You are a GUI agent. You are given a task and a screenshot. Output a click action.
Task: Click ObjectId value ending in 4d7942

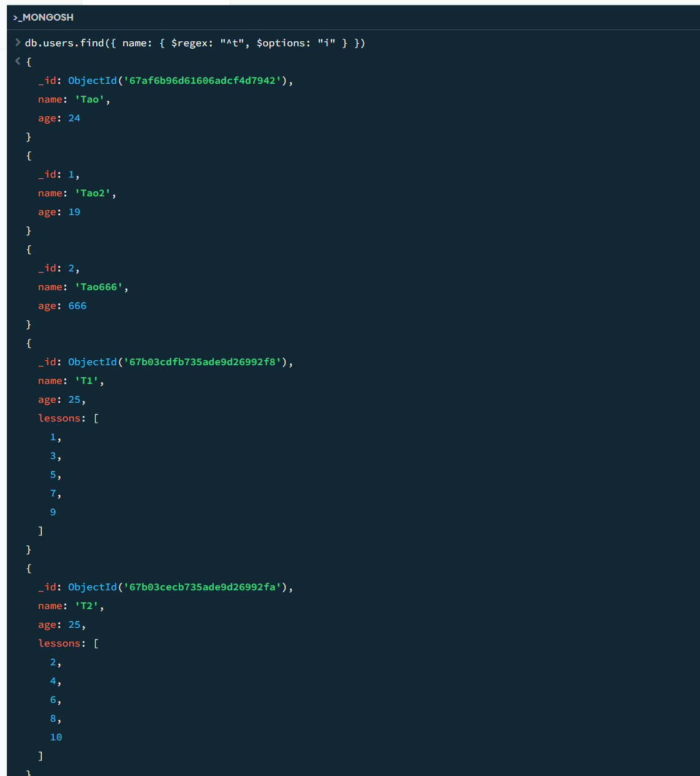click(179, 81)
